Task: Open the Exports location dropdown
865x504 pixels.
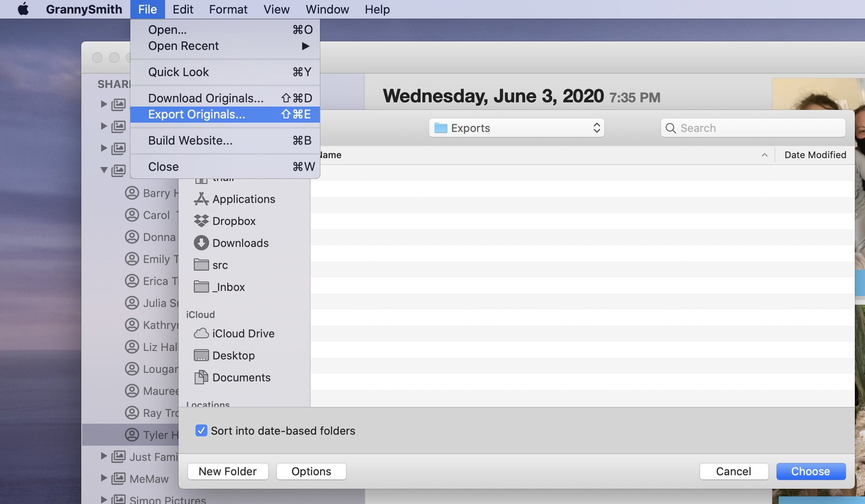Action: tap(516, 128)
